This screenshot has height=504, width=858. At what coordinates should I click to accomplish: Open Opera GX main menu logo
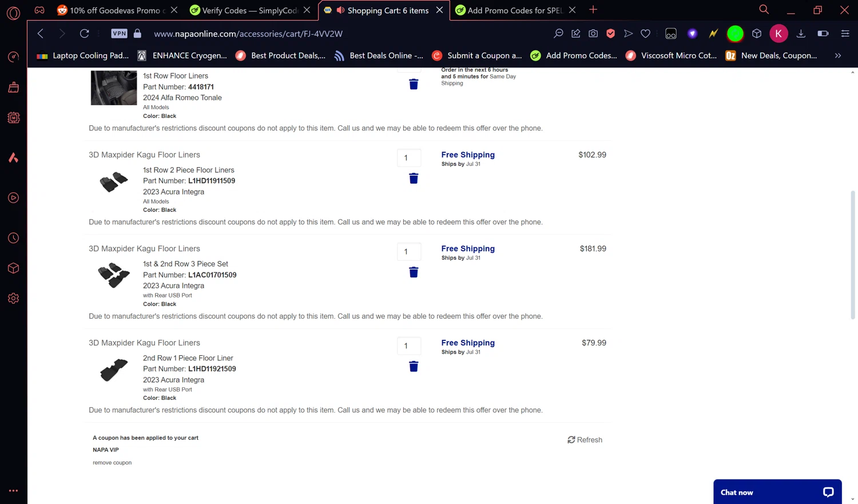(x=13, y=13)
